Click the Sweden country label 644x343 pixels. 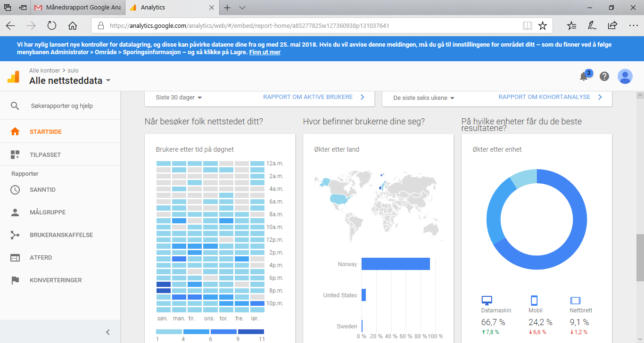point(347,327)
